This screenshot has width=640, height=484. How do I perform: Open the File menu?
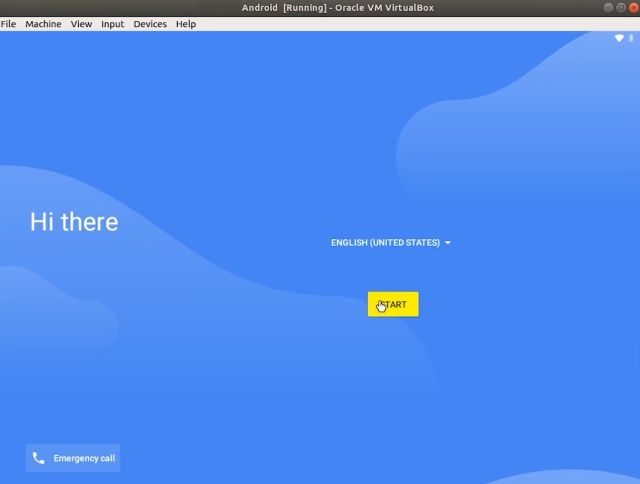(x=8, y=24)
